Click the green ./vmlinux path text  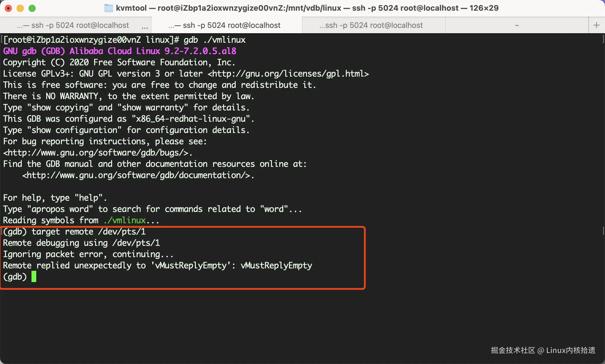tap(125, 220)
